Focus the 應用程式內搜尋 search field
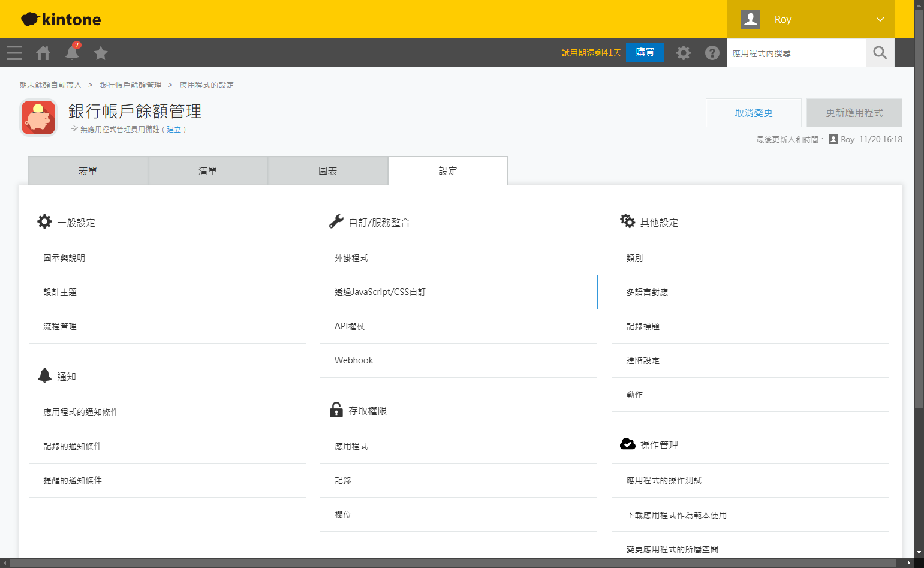 796,53
